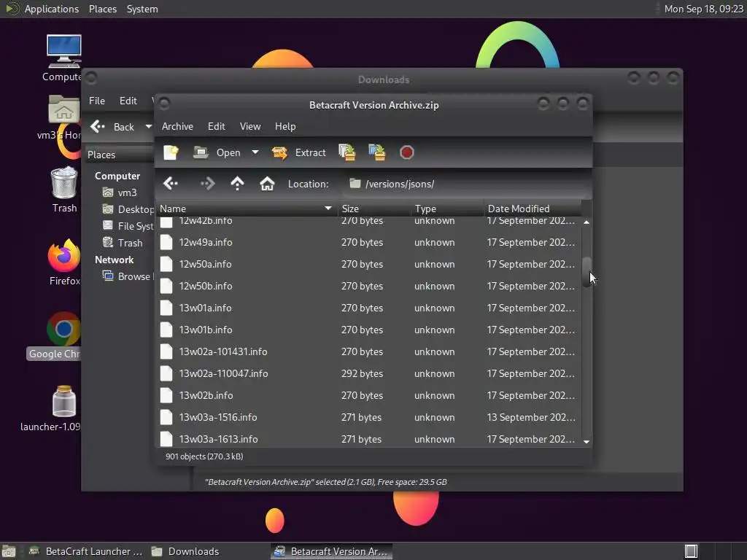Screen dimensions: 747x560
Task: Create a new archive with toolbar icon
Action: click(x=171, y=152)
